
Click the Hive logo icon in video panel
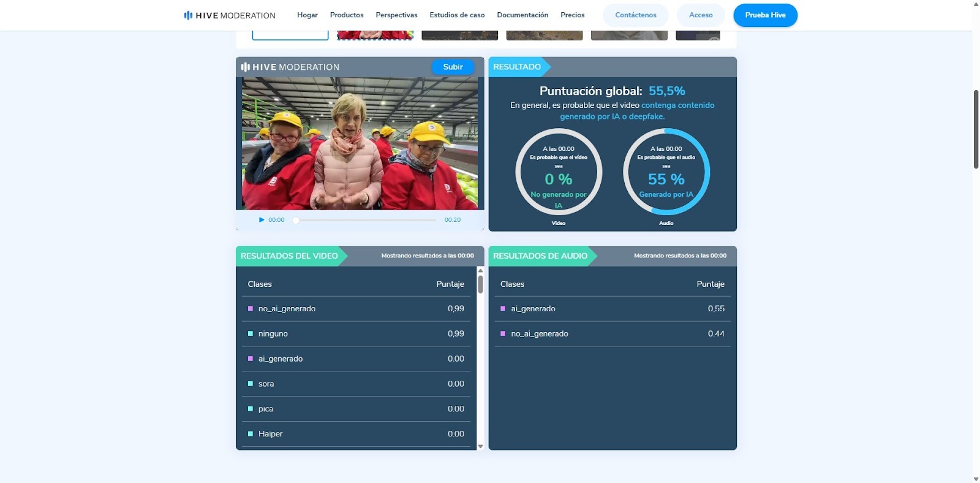[x=245, y=67]
